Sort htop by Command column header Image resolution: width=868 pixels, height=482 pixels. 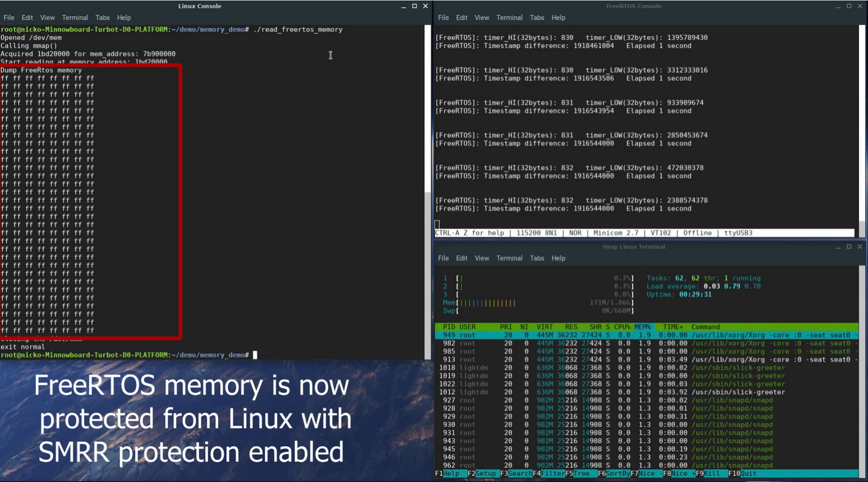pyautogui.click(x=706, y=327)
